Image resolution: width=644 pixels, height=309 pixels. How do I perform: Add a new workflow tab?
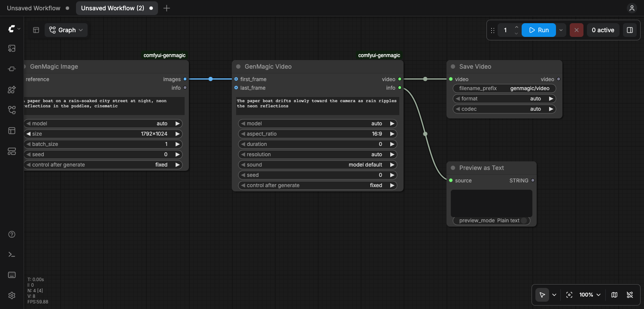coord(167,8)
